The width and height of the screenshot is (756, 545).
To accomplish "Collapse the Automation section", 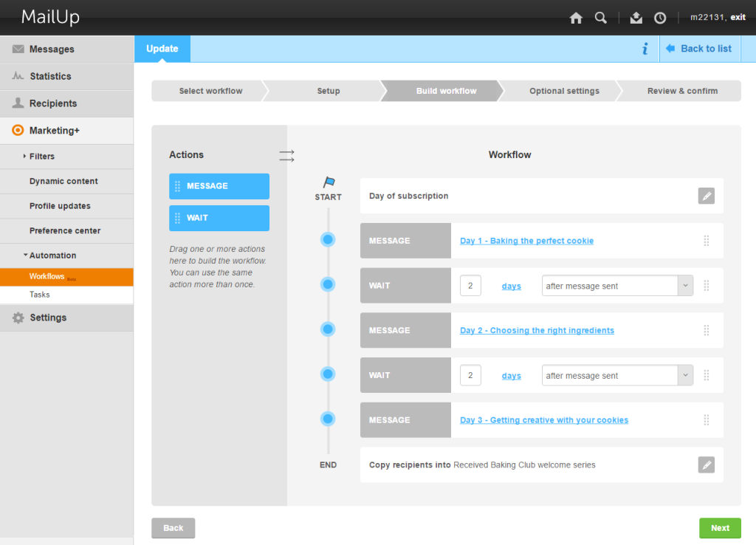I will tap(52, 256).
